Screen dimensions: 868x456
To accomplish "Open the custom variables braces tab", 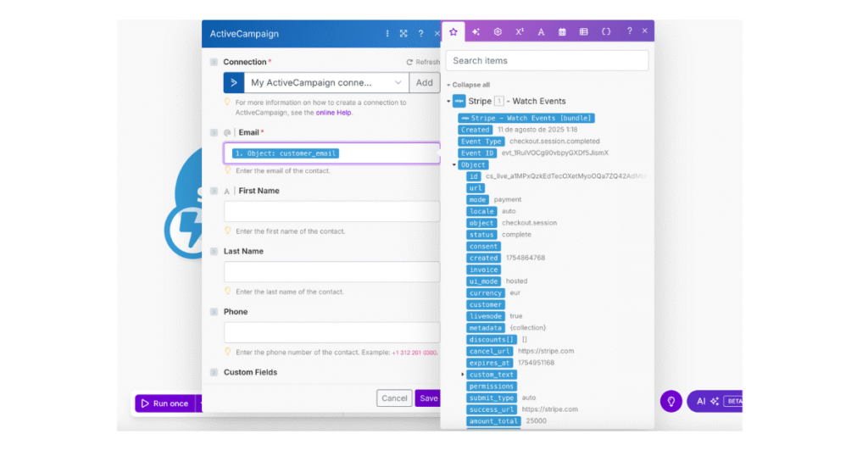I will pos(606,31).
